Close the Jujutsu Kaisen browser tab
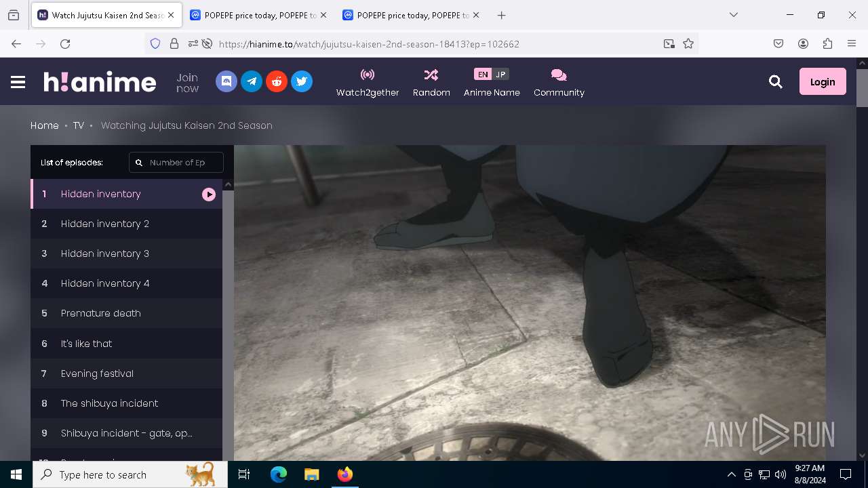 171,15
